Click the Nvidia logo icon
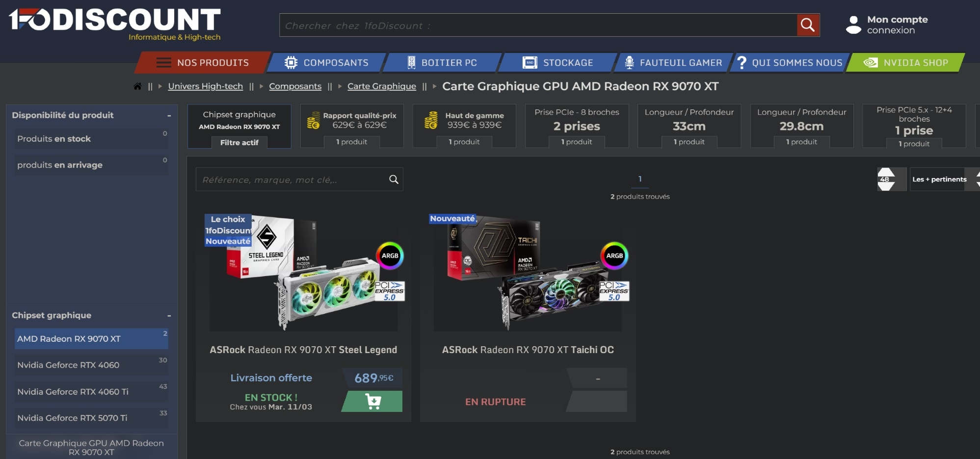Image resolution: width=980 pixels, height=459 pixels. pos(871,63)
